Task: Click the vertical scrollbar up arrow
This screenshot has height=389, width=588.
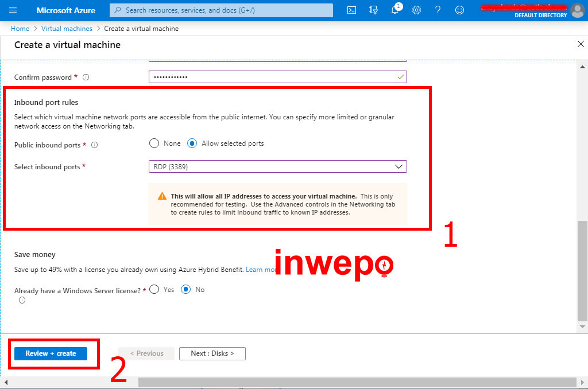Action: [582, 67]
